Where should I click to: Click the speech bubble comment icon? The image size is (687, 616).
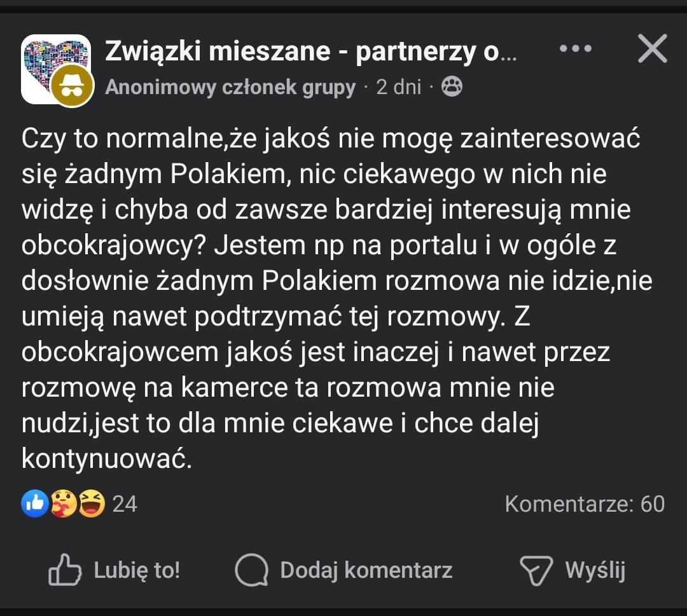pyautogui.click(x=252, y=570)
